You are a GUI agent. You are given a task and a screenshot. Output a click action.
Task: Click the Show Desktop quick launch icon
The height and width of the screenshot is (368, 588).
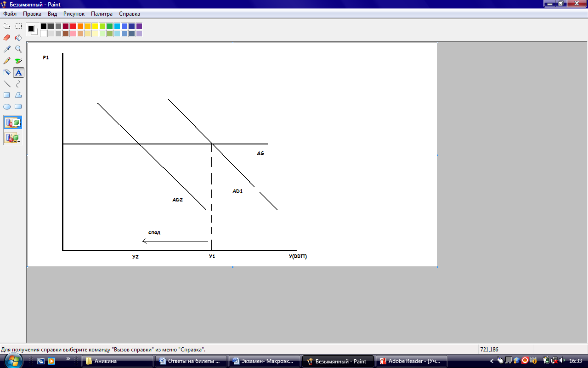pyautogui.click(x=41, y=361)
